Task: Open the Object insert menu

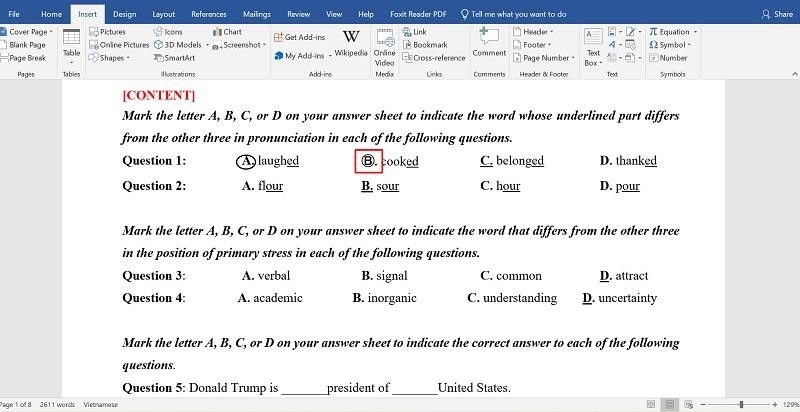Action: click(633, 58)
